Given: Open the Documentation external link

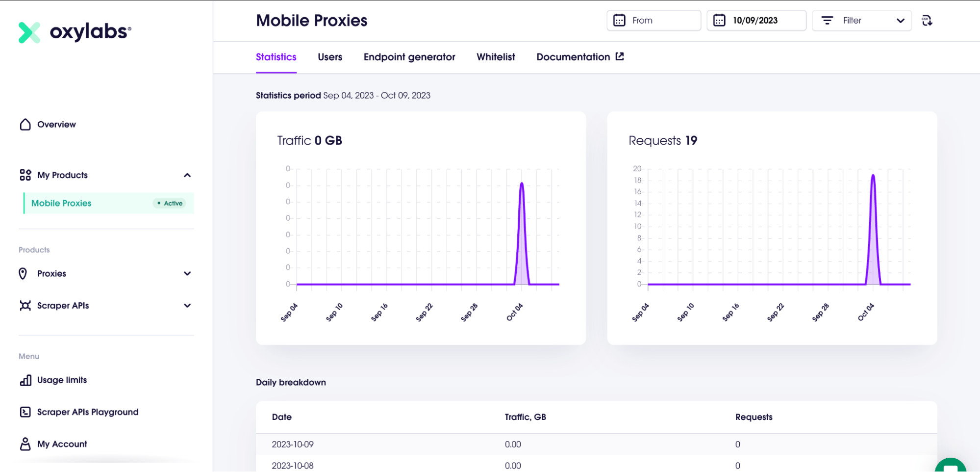Looking at the screenshot, I should [x=580, y=57].
